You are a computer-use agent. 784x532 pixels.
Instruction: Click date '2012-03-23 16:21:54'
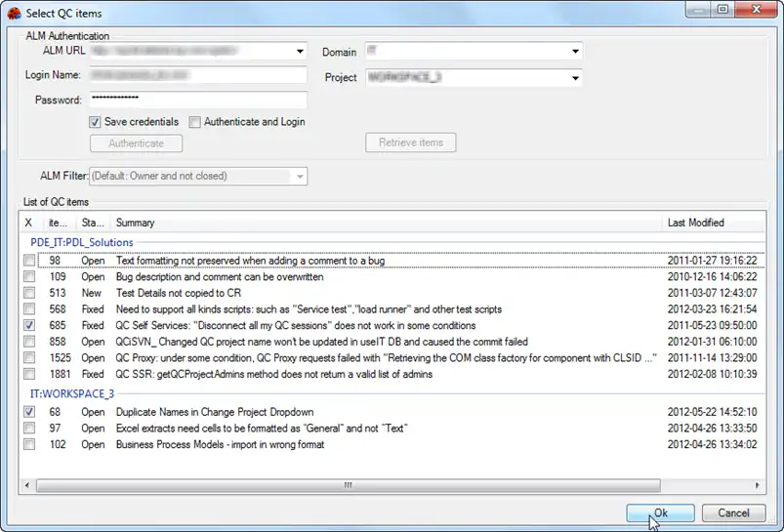pos(712,309)
